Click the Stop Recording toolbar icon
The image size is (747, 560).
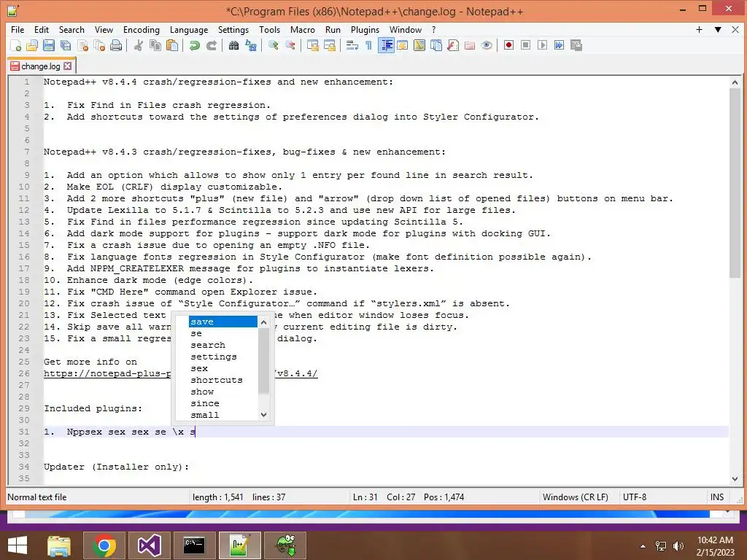click(x=525, y=45)
